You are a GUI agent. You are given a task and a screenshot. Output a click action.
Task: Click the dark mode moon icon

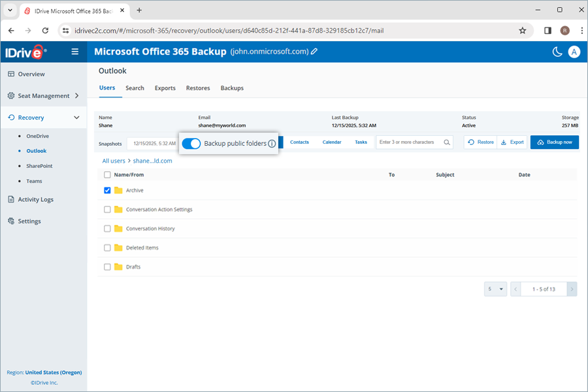tap(557, 52)
